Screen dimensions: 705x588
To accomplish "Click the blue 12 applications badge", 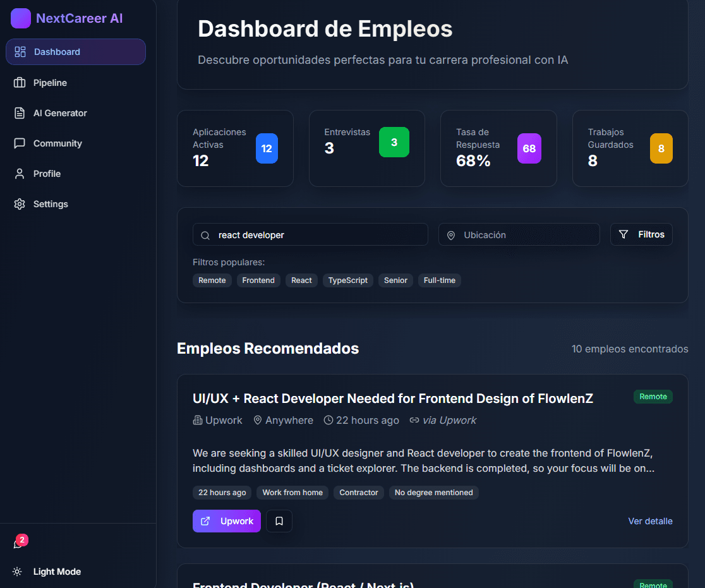I will [x=267, y=148].
